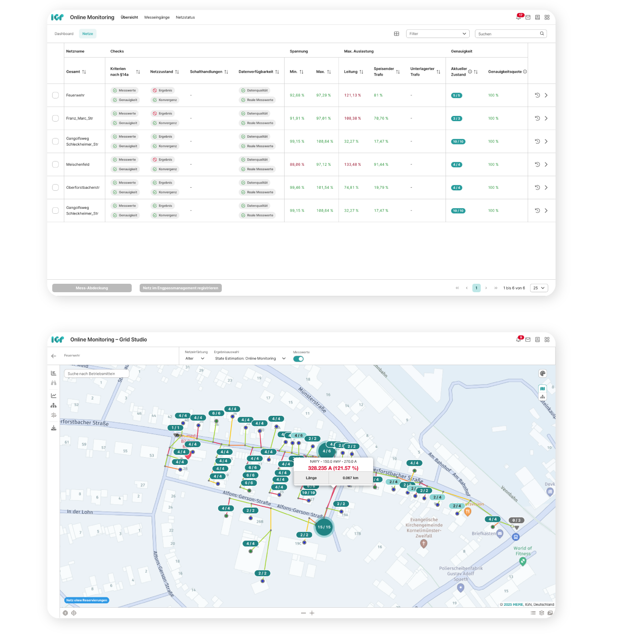Click the color palette icon on the map
Viewport: 644px width, 644px height.
coord(543,374)
